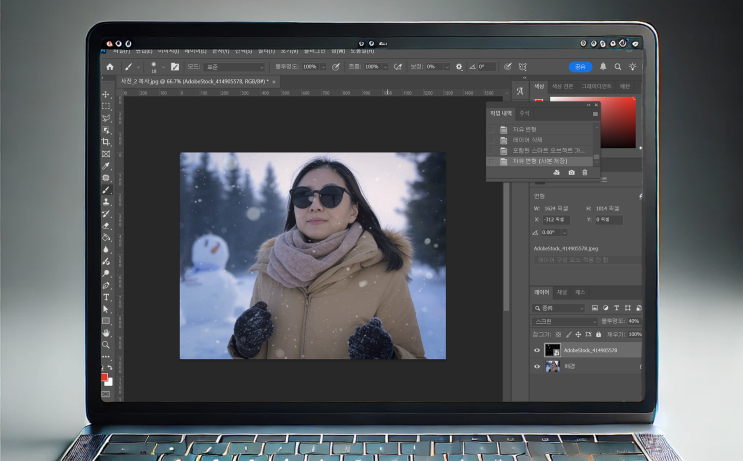
Task: Select the Brush tool in the toolbar
Action: point(106,189)
